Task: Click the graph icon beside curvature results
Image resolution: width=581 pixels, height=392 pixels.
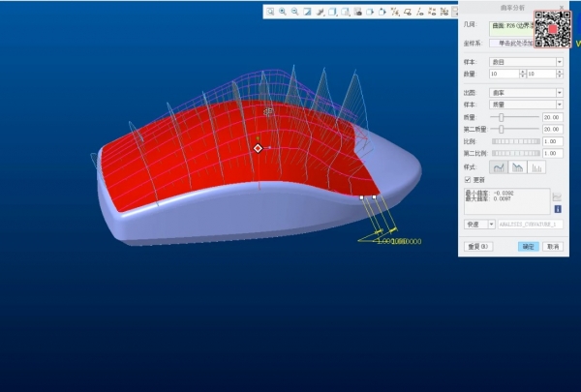Action: 558,196
